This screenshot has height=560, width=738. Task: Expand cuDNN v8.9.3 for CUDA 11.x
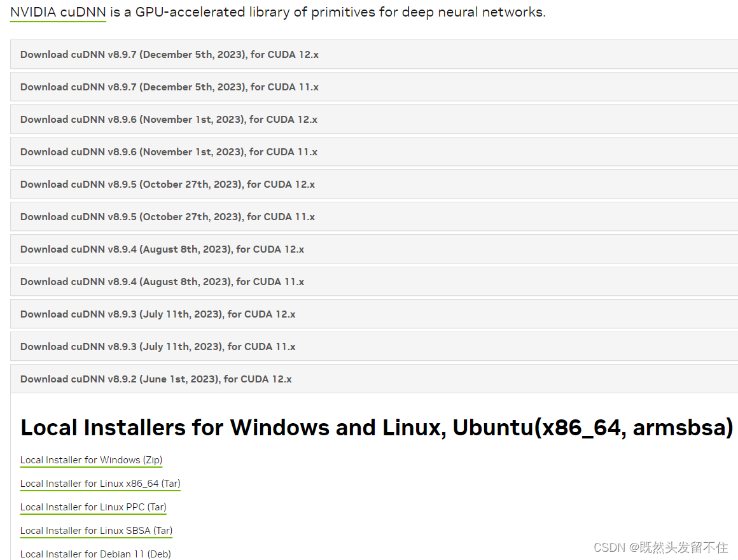[x=374, y=347]
